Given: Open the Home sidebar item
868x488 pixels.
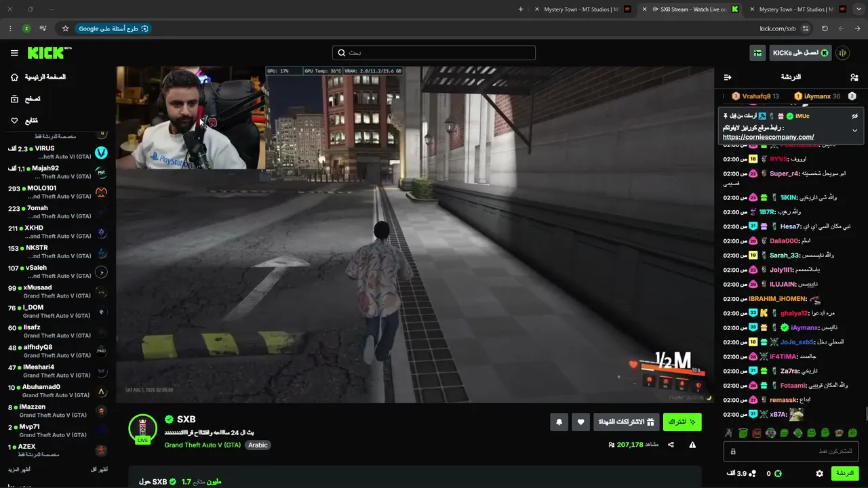Looking at the screenshot, I should click(57, 77).
